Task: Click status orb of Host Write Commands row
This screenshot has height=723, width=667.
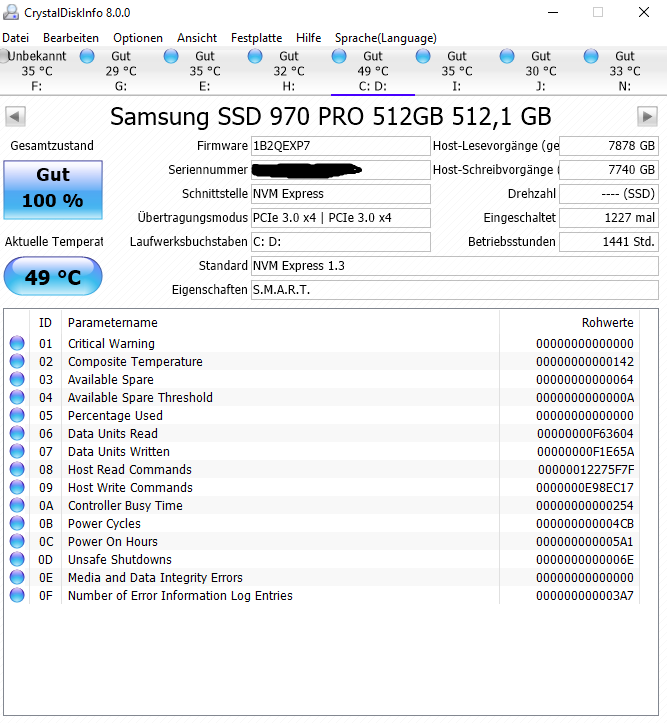Action: [17, 487]
